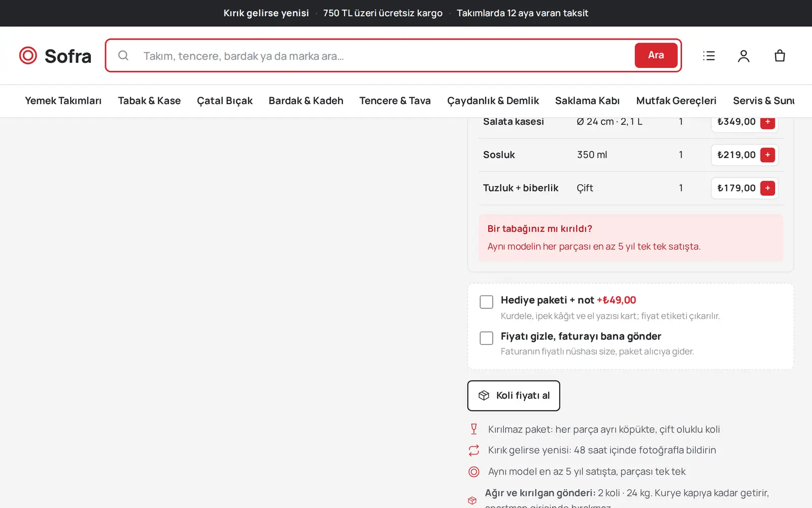Click the 'Çift' cell in Tuzluk row
The image size is (812, 508).
[585, 188]
